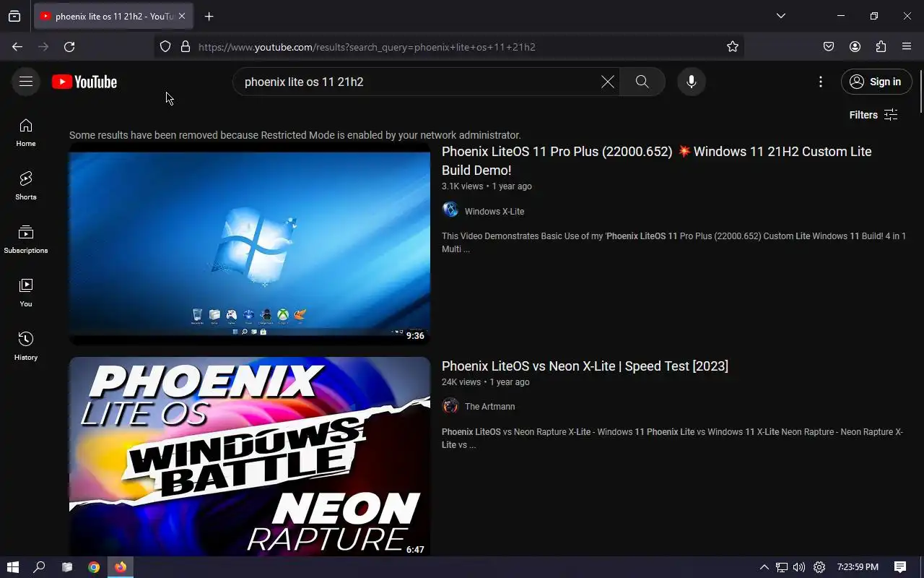The image size is (924, 578).
Task: Open Phoenix LiteOS vs Neon X-Lite title
Action: coord(585,366)
